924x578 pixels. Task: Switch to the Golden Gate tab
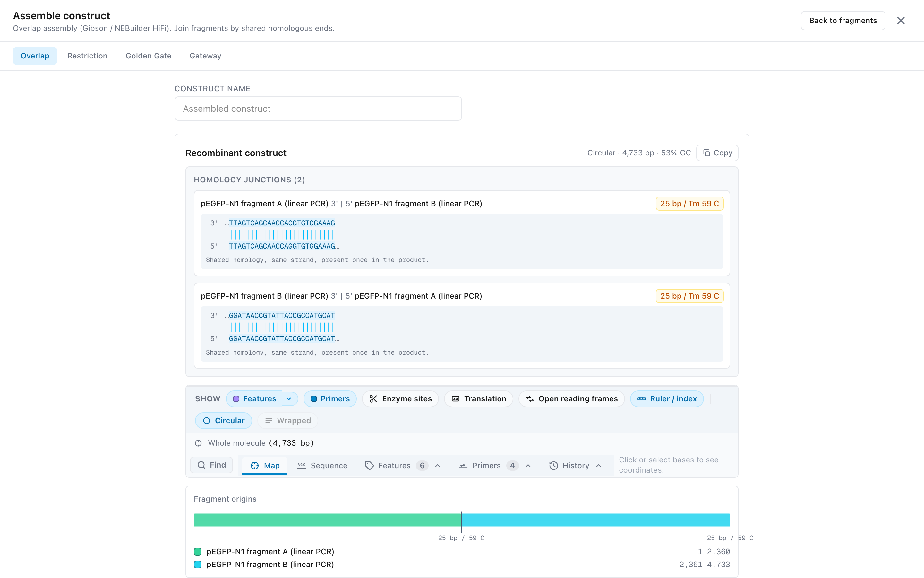149,56
